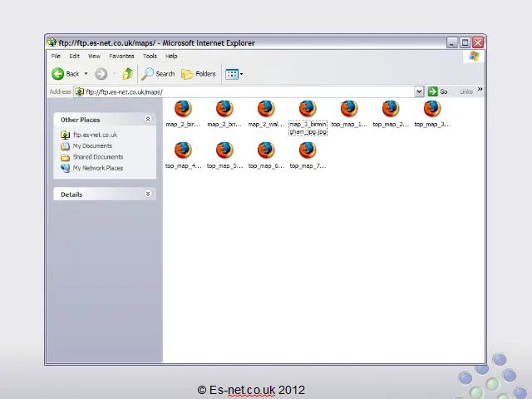Click the My Network Places globe icon
Screen dimensions: 532x399
(x=65, y=168)
